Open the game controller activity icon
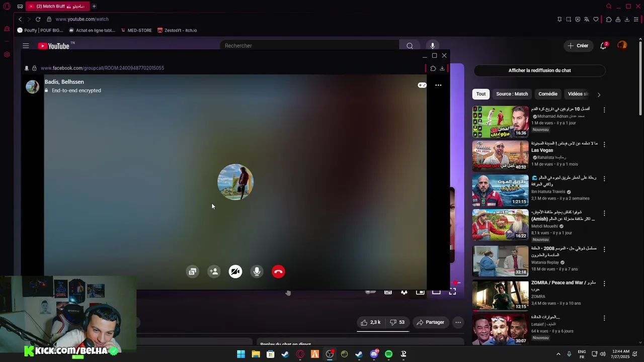The image size is (644, 362). (422, 85)
